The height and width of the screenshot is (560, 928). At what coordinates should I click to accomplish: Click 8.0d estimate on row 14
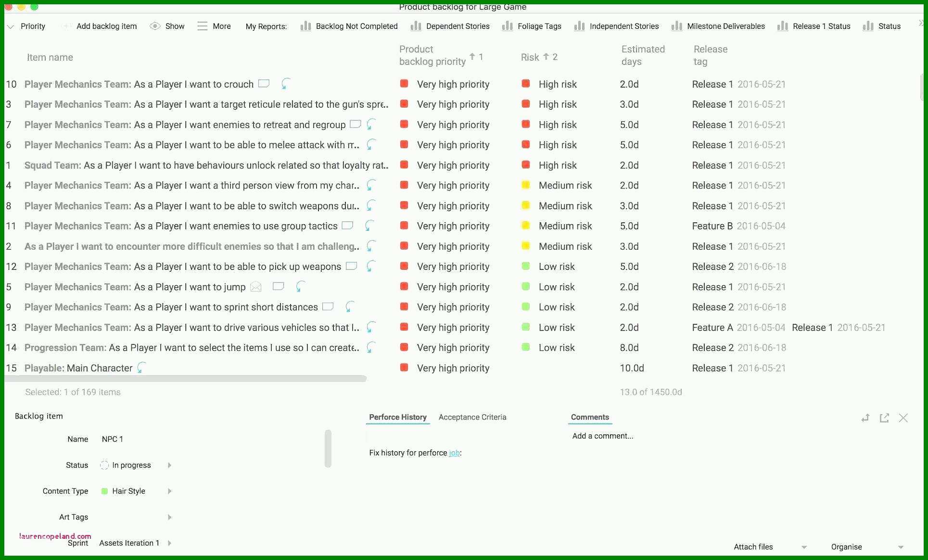pos(629,347)
